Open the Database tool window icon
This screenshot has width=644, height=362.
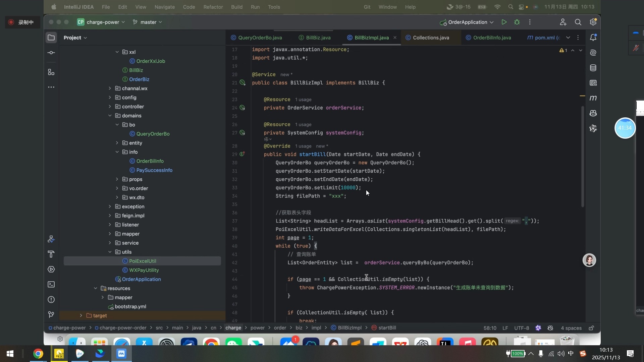pyautogui.click(x=593, y=68)
